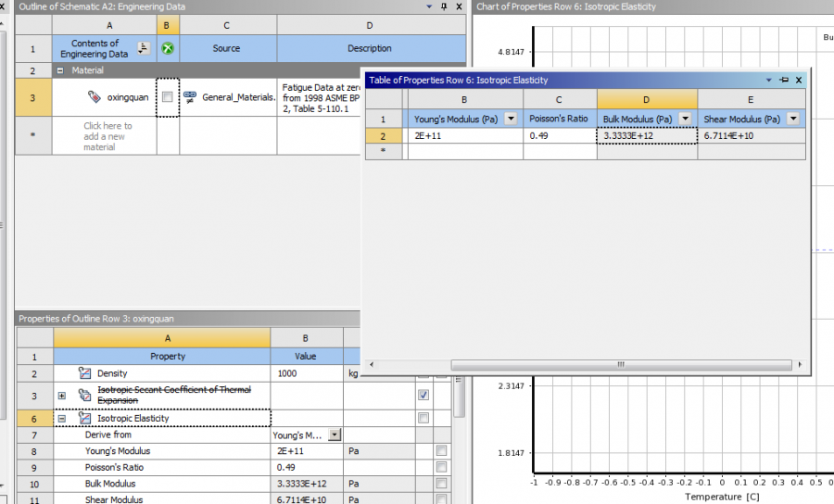This screenshot has height=504, width=834.
Task: Click Poisson's Ratio value 0.49 in properties
Action: [307, 467]
